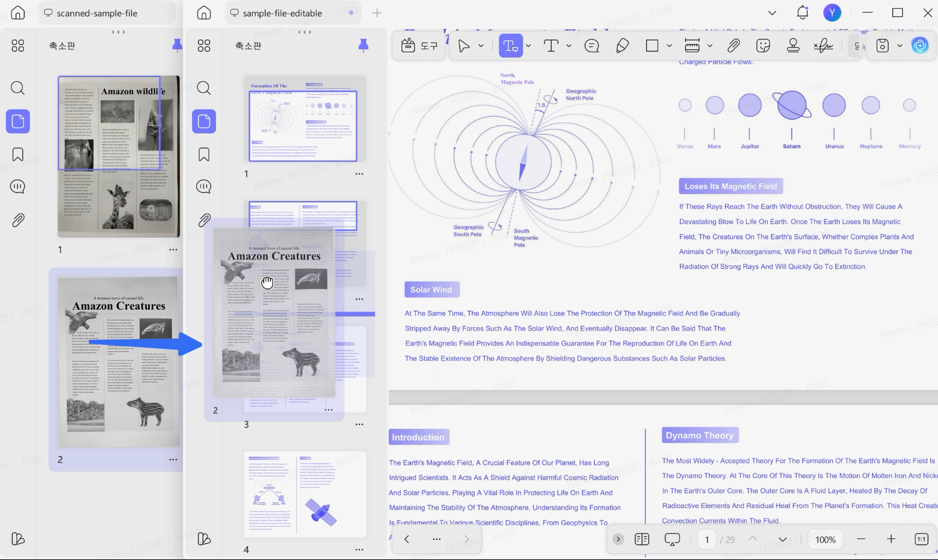Select the ruler measurement tool
938x560 pixels.
[692, 45]
